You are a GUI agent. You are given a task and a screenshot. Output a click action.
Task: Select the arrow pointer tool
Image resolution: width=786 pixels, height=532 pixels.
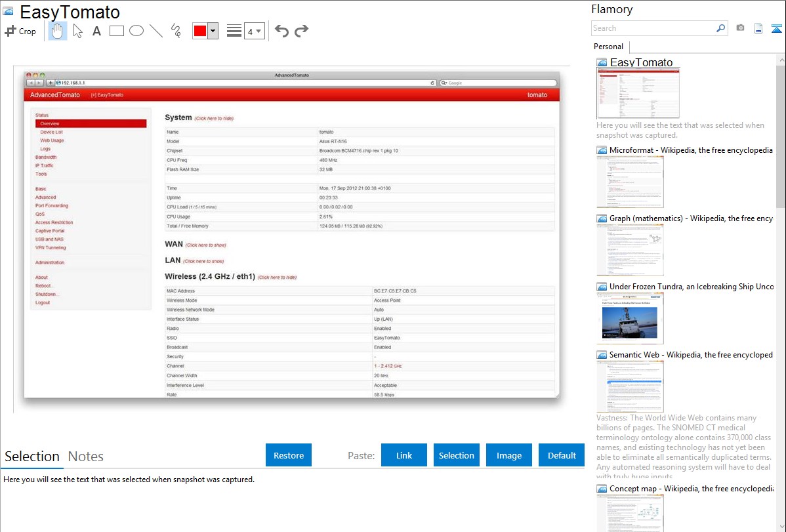(77, 31)
